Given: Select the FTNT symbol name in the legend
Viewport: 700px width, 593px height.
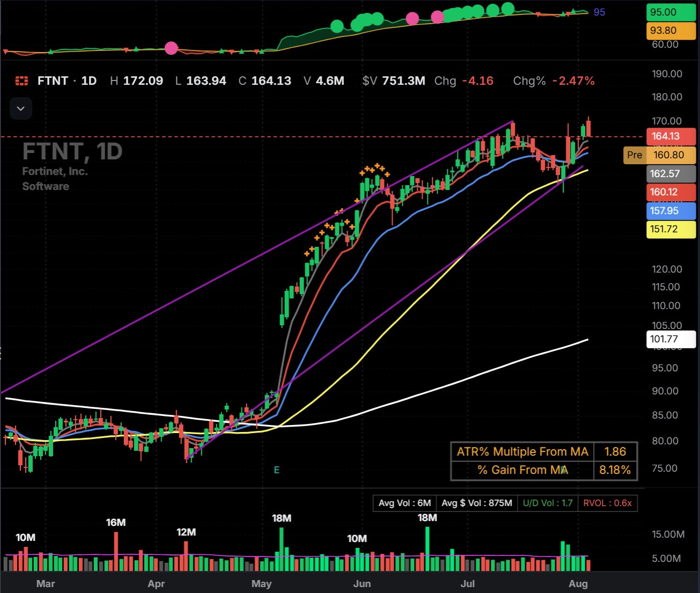Looking at the screenshot, I should click(x=53, y=81).
